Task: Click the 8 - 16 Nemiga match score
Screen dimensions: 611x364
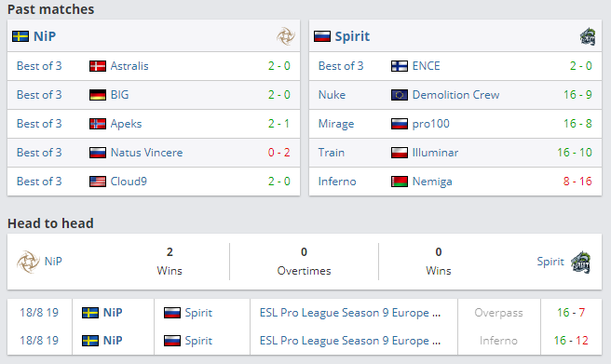Action: coord(577,182)
